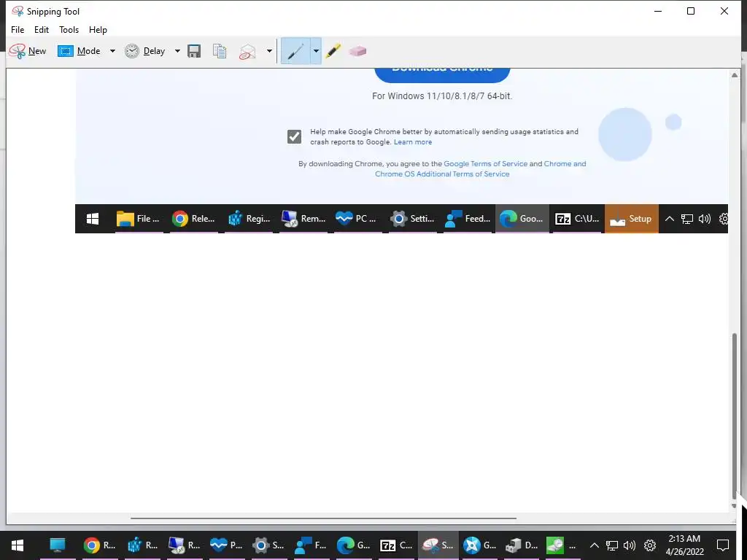Click the captured File Explorer taskbar item
Screen dimensions: 747x560
138,219
